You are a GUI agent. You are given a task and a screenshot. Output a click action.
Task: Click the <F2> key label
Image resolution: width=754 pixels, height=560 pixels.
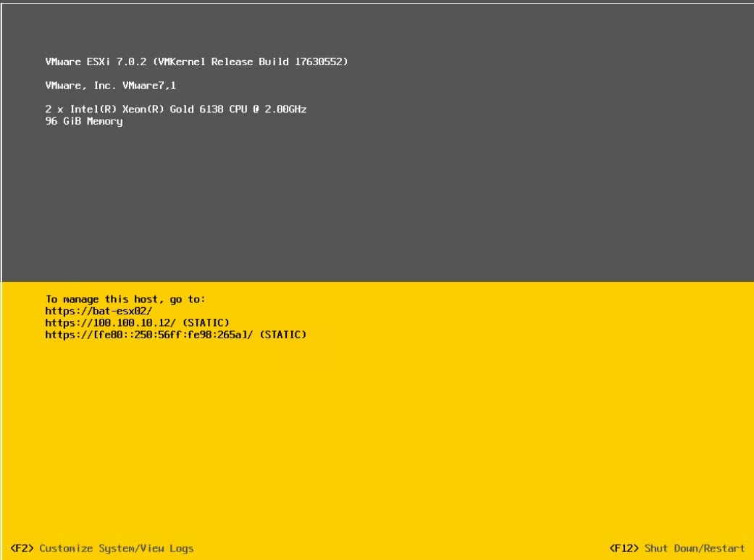22,548
